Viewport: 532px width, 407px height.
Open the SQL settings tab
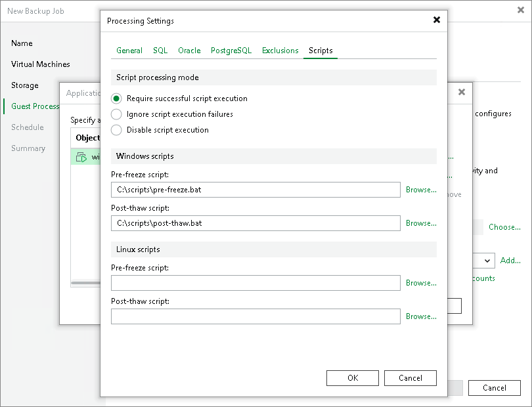(x=159, y=51)
